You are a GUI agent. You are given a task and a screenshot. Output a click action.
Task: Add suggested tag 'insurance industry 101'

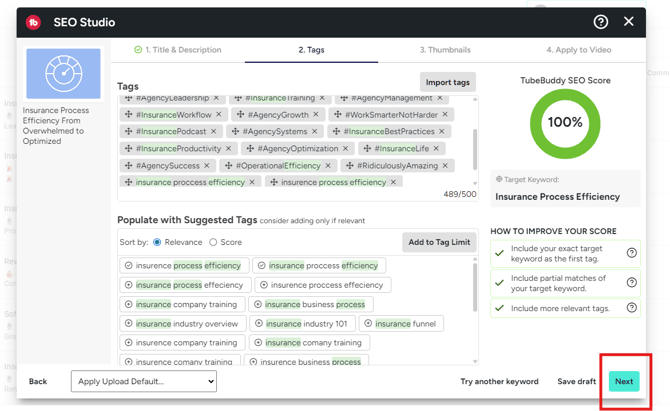tap(259, 324)
